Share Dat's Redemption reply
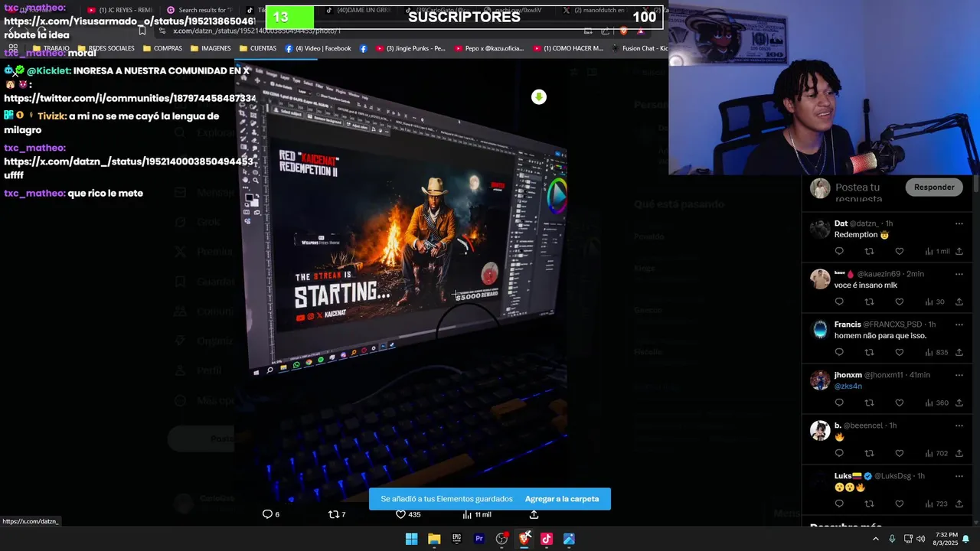Image resolution: width=980 pixels, height=551 pixels. pos(959,251)
